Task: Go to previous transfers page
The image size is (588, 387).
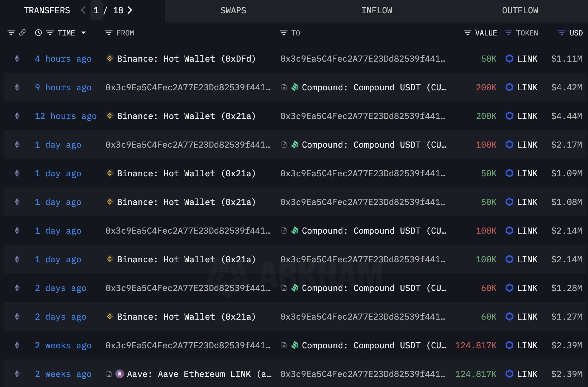Action: click(x=83, y=10)
